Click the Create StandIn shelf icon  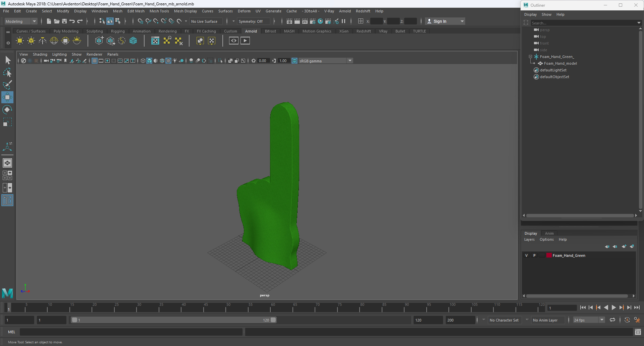point(99,41)
